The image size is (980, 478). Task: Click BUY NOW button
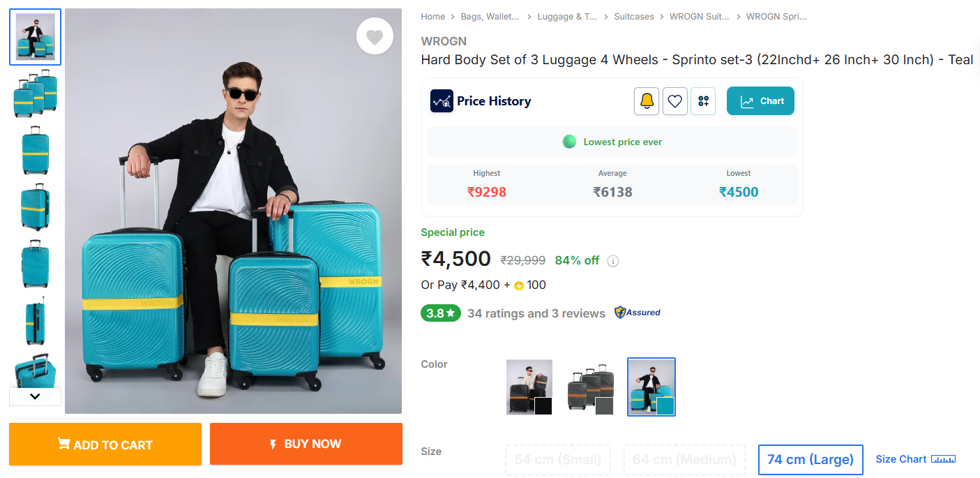point(306,444)
